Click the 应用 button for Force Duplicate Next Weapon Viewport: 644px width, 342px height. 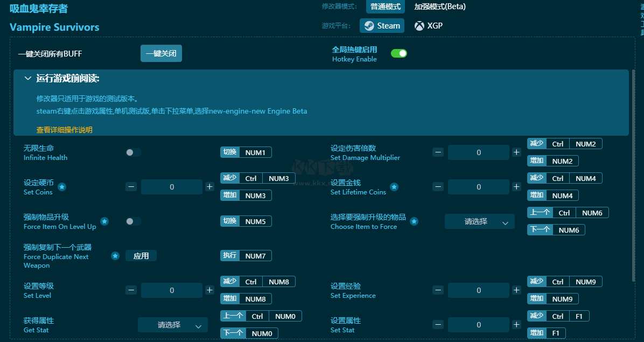[x=141, y=256]
